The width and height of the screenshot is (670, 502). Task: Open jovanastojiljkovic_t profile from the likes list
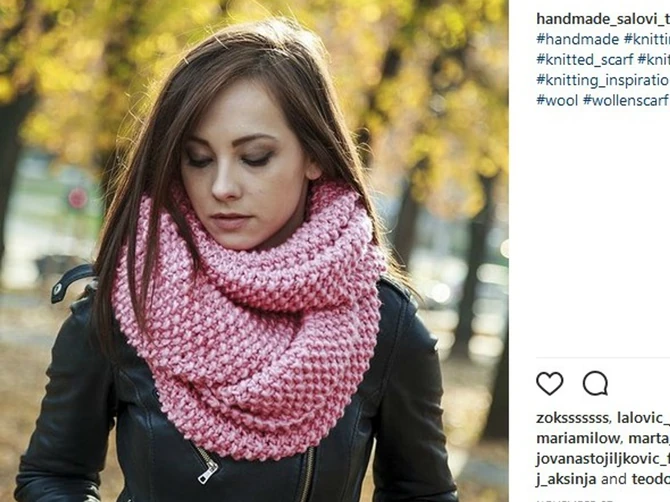click(603, 459)
